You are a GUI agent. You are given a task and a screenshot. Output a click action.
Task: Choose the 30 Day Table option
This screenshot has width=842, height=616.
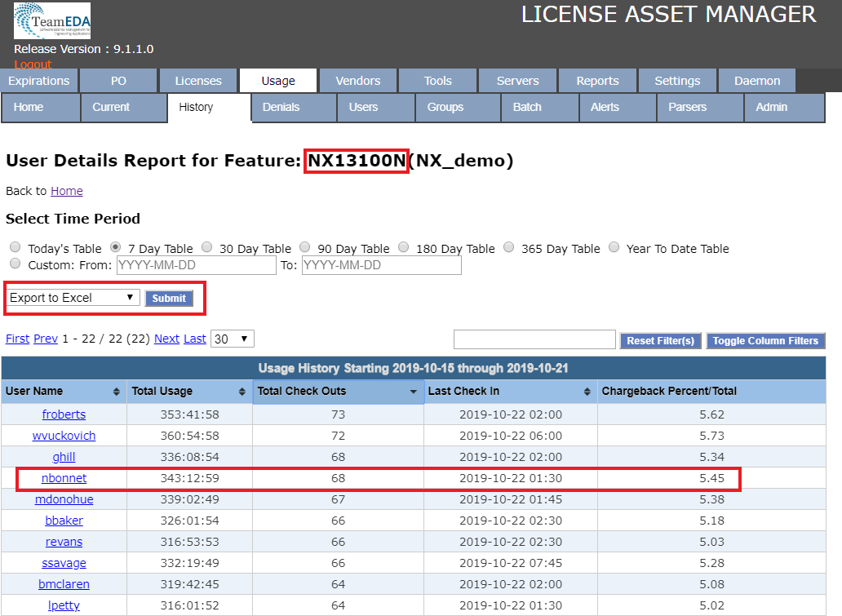click(x=207, y=247)
